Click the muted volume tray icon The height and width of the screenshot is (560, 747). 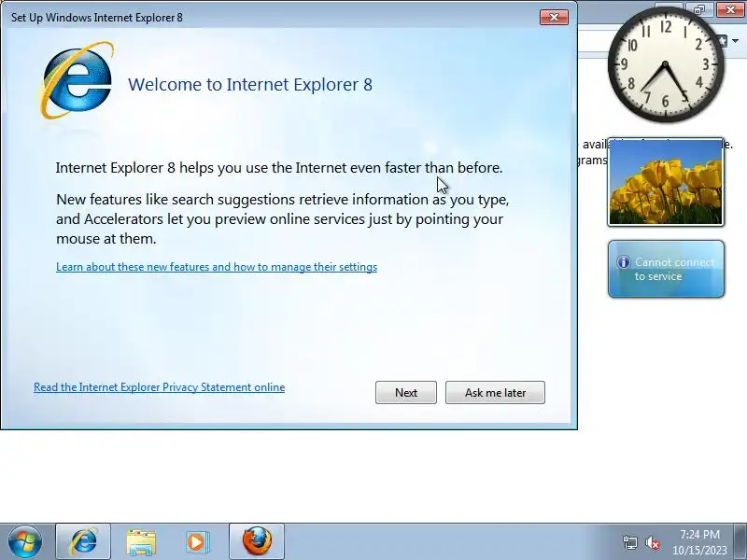(652, 542)
